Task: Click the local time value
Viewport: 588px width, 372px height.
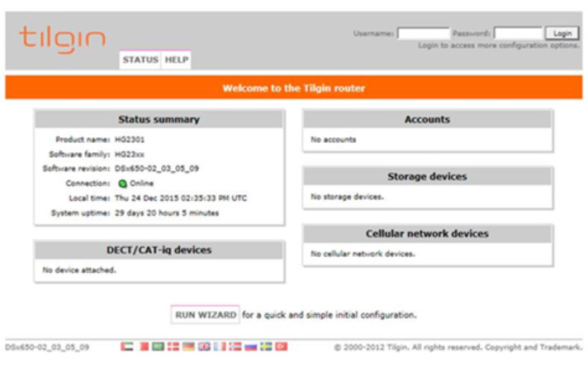Action: click(181, 198)
